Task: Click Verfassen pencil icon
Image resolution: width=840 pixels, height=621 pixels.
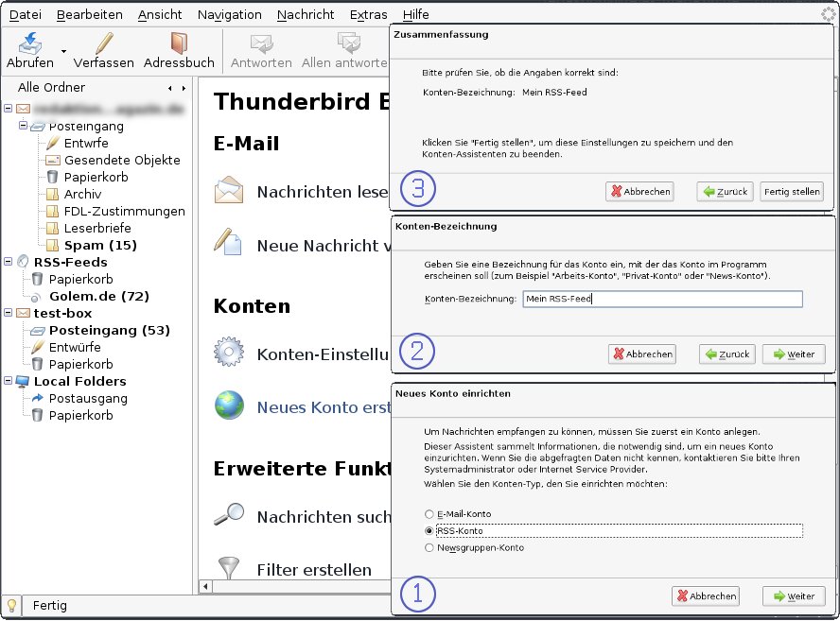Action: [104, 43]
